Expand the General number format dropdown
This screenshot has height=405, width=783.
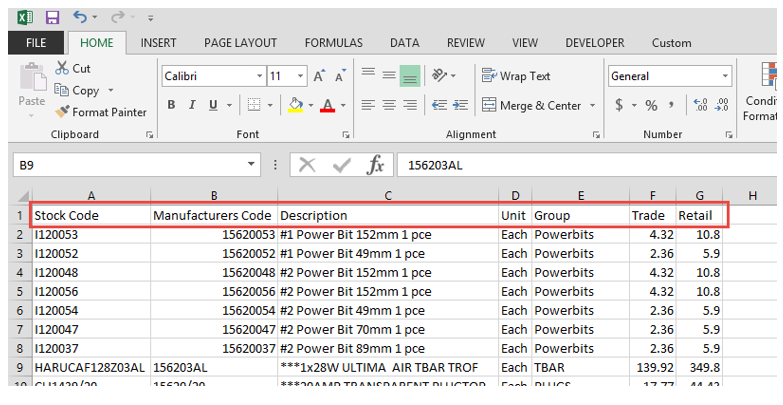pyautogui.click(x=724, y=76)
